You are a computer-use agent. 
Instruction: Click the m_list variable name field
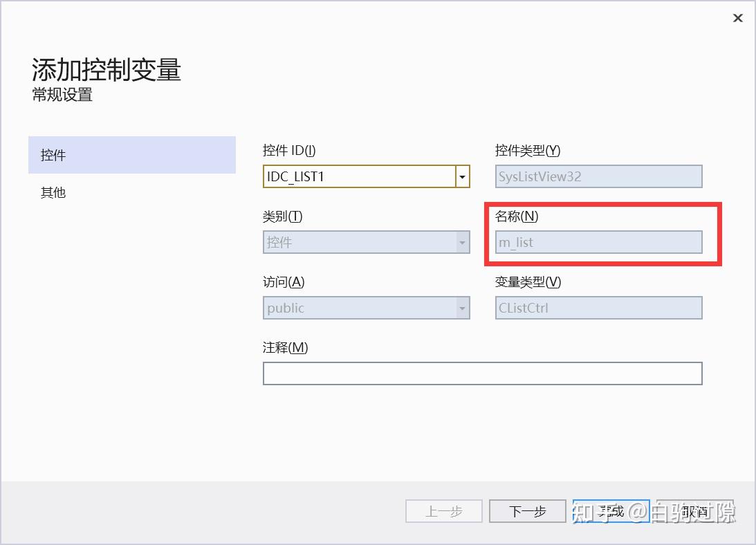tap(598, 242)
